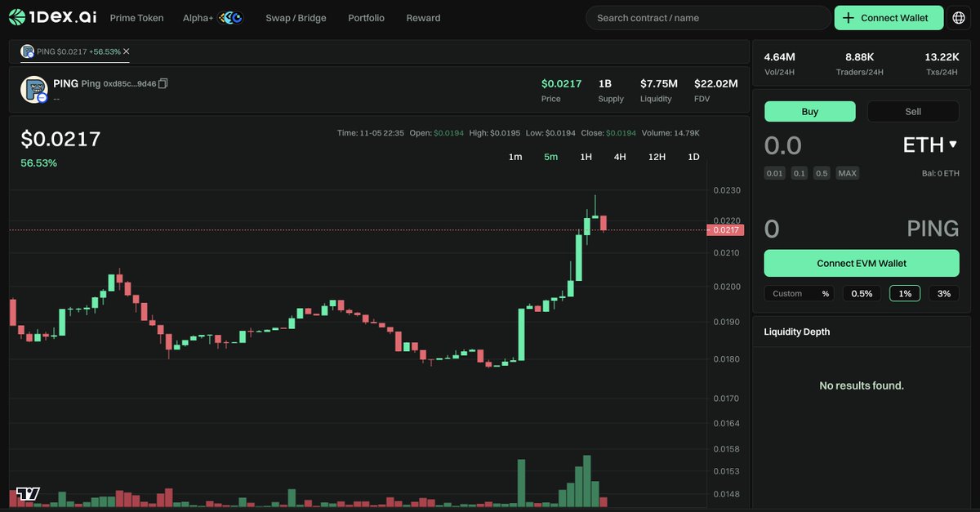Click the PING favicon on the chart tab
980x512 pixels.
(x=26, y=50)
